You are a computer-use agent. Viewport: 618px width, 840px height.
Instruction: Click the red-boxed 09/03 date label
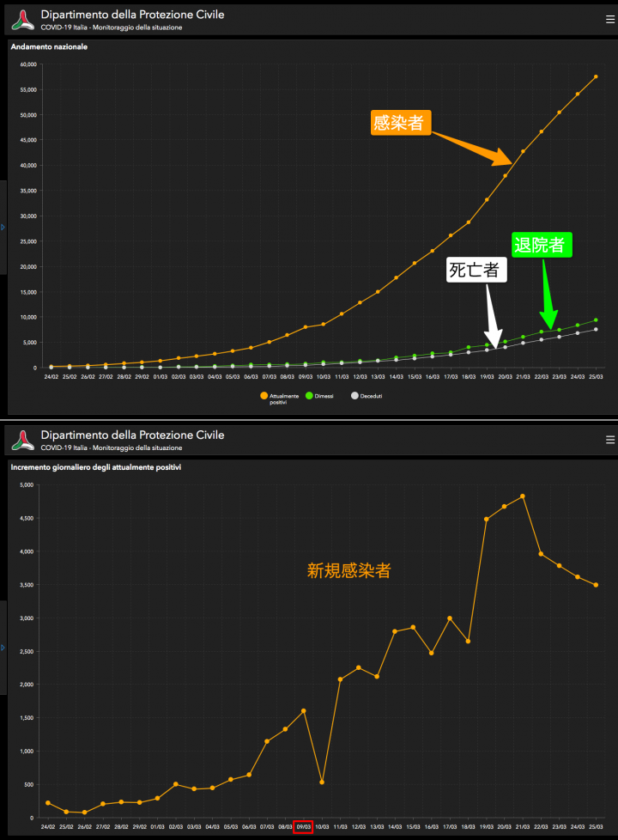click(303, 827)
